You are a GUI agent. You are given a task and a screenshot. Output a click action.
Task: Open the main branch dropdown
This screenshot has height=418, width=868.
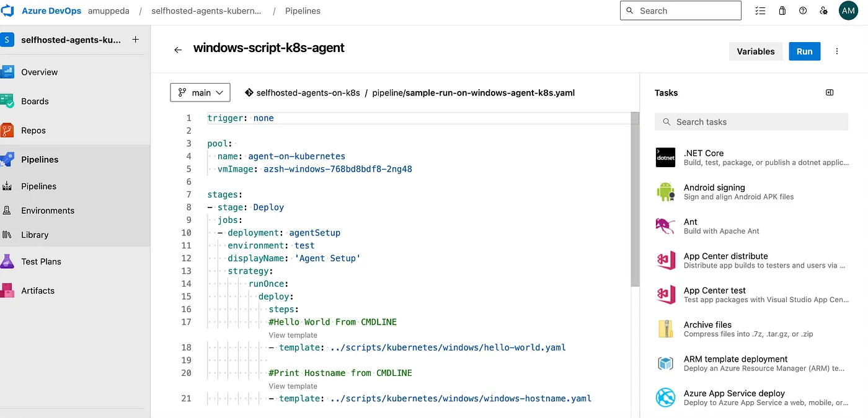200,92
